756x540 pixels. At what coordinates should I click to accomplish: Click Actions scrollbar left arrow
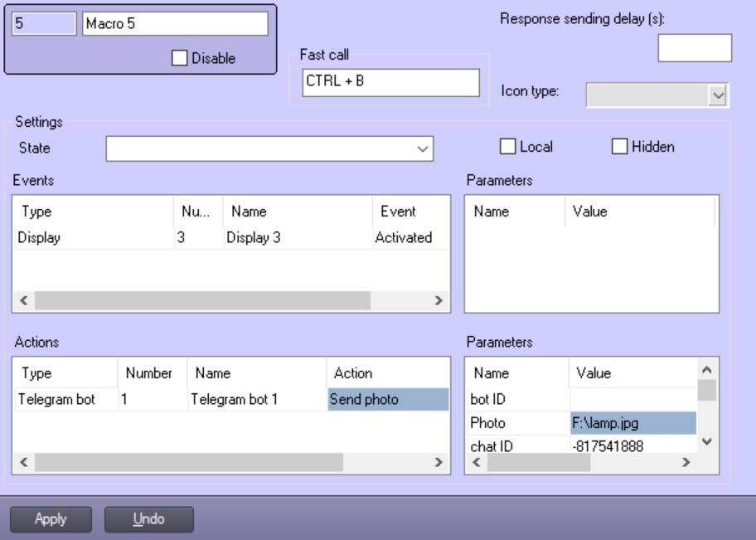coord(23,462)
